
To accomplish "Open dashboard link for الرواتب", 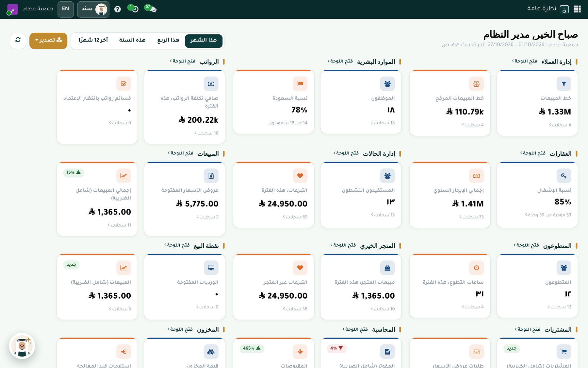I will pos(182,61).
